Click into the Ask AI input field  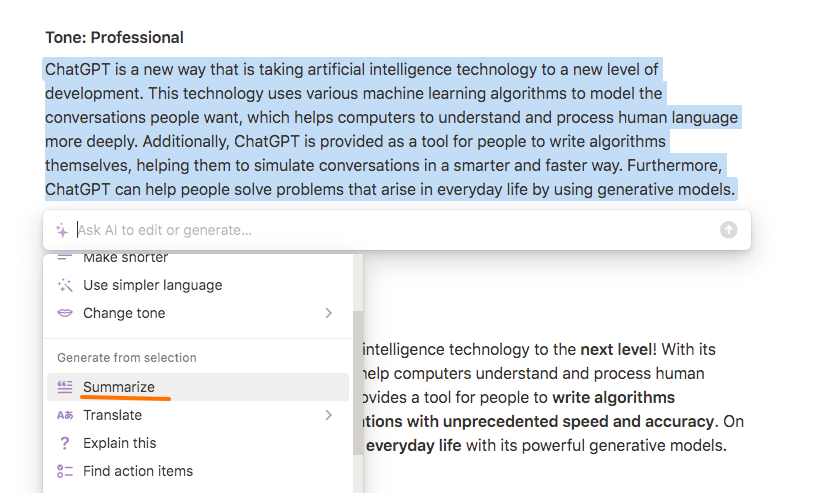coord(395,230)
